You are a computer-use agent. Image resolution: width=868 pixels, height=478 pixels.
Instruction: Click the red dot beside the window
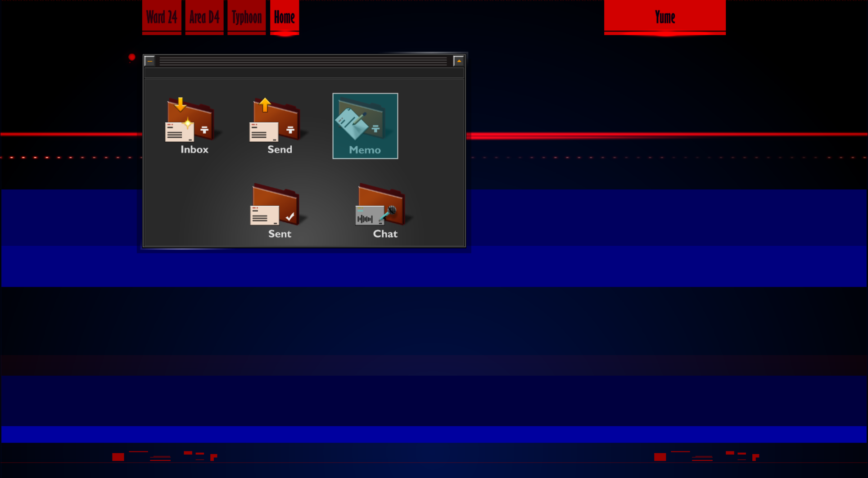click(132, 57)
